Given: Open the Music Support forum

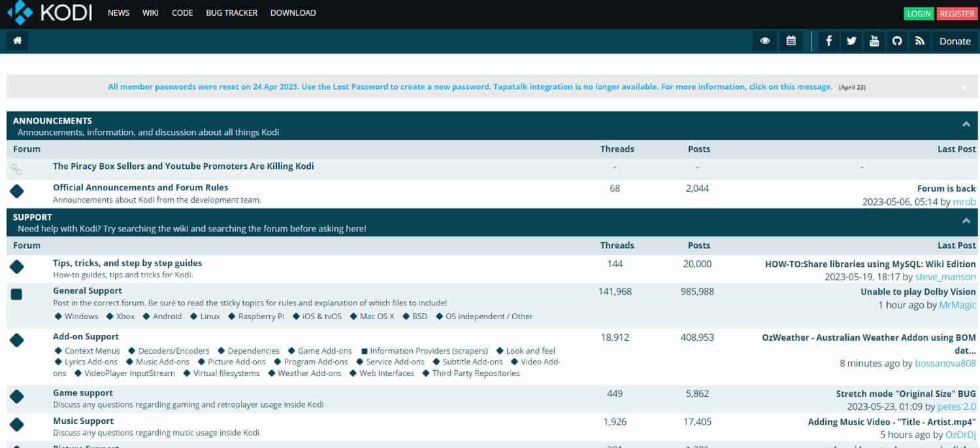Looking at the screenshot, I should point(83,421).
